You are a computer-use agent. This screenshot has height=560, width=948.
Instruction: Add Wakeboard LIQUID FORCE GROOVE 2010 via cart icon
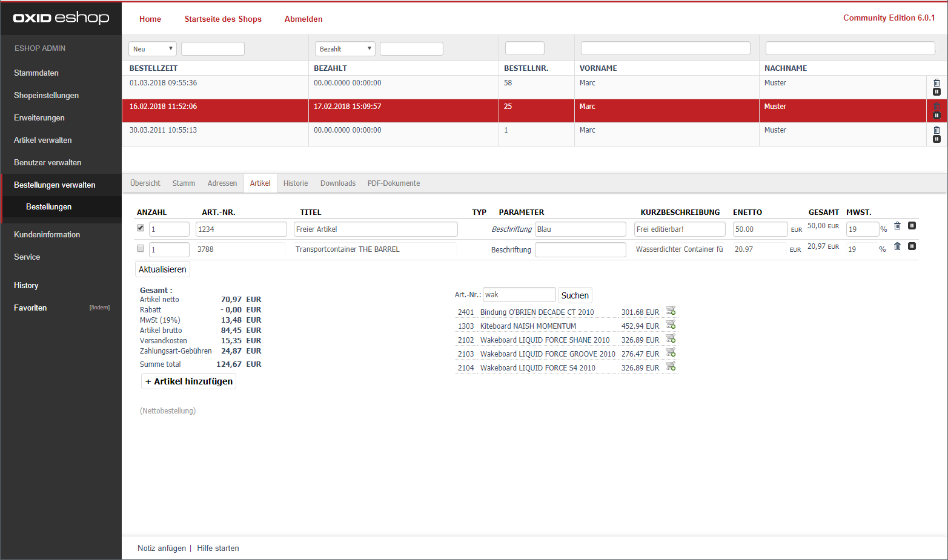coord(671,352)
